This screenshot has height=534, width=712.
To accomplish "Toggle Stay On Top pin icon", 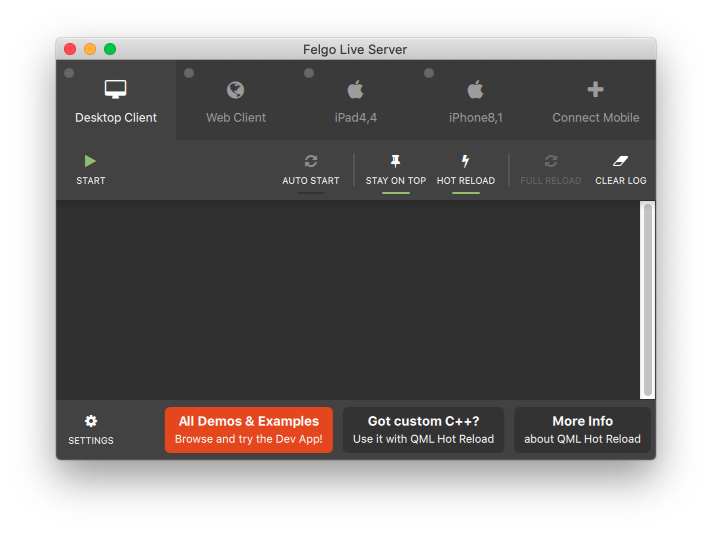I will click(x=396, y=161).
